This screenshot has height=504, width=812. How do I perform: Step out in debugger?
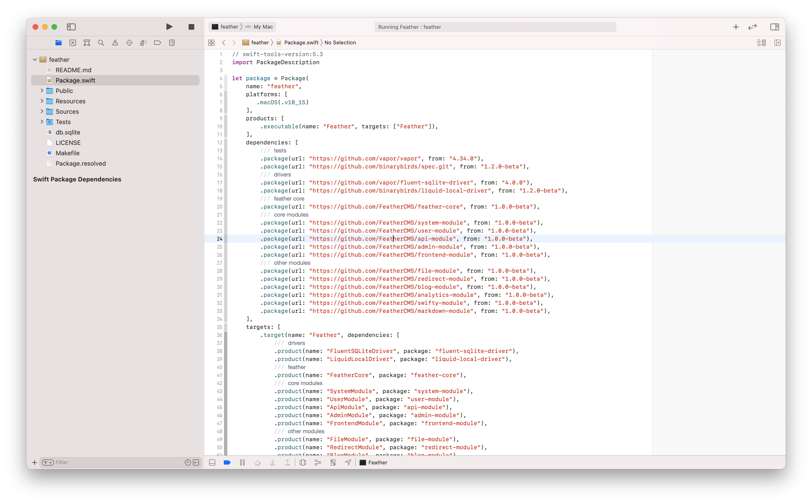(288, 463)
